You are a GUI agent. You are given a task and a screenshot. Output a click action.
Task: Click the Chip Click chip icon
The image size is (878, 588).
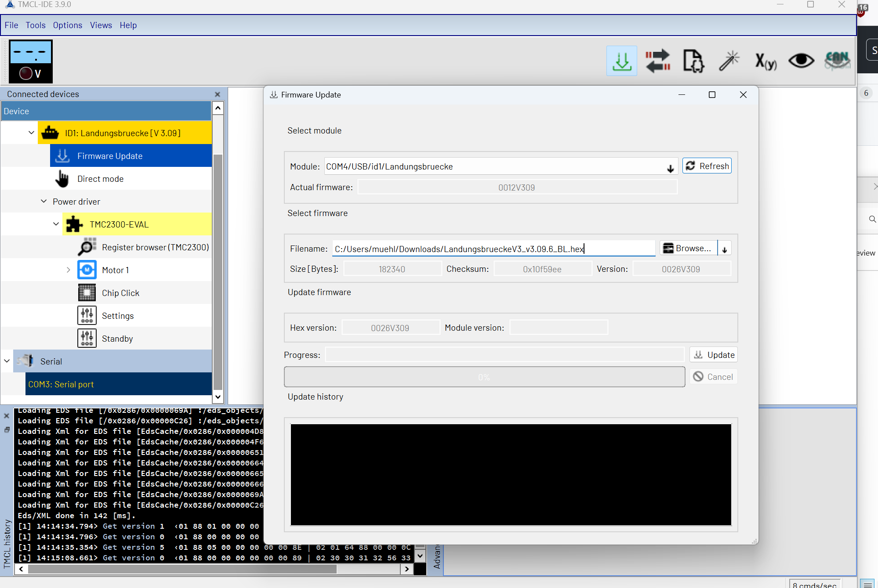pos(87,292)
